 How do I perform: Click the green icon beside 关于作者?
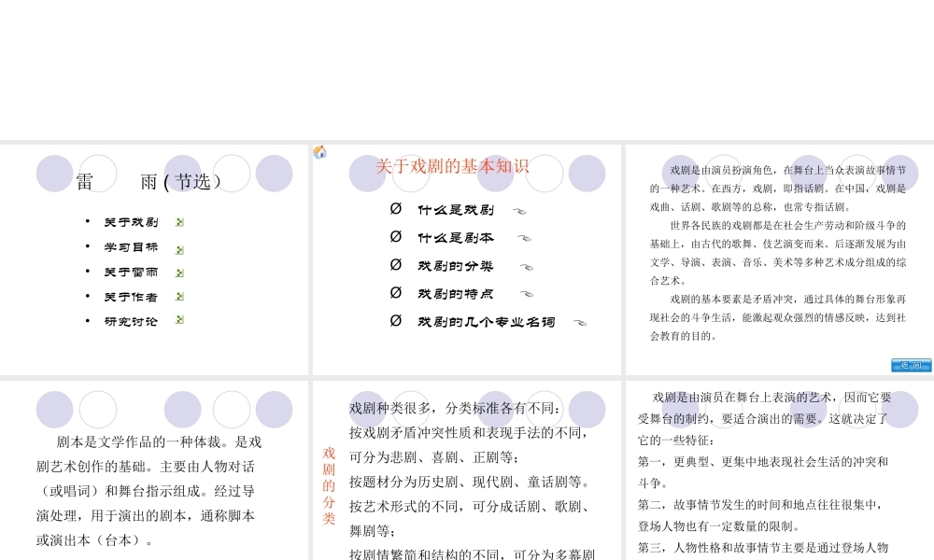click(179, 297)
